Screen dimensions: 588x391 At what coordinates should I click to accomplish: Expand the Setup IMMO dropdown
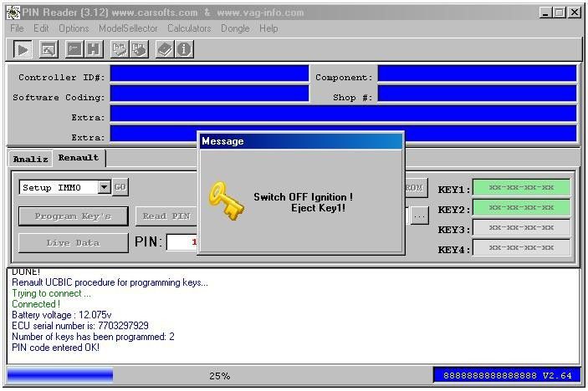[x=105, y=188]
